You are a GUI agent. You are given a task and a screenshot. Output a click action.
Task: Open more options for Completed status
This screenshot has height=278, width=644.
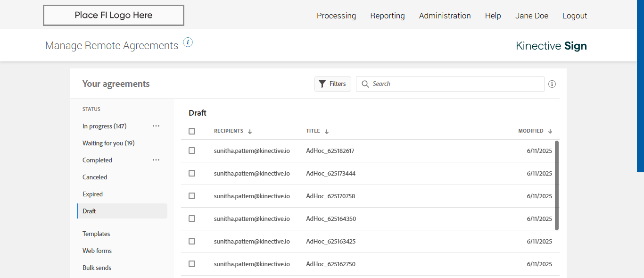156,160
